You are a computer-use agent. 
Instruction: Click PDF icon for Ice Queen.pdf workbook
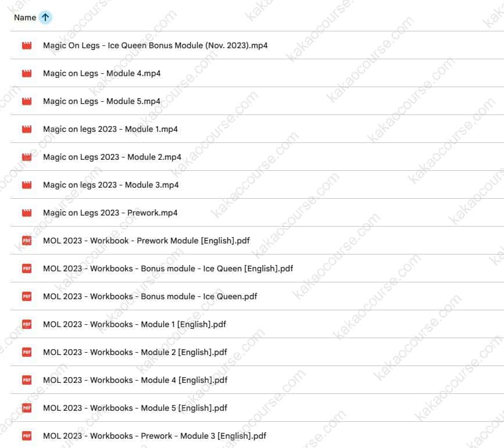(26, 296)
